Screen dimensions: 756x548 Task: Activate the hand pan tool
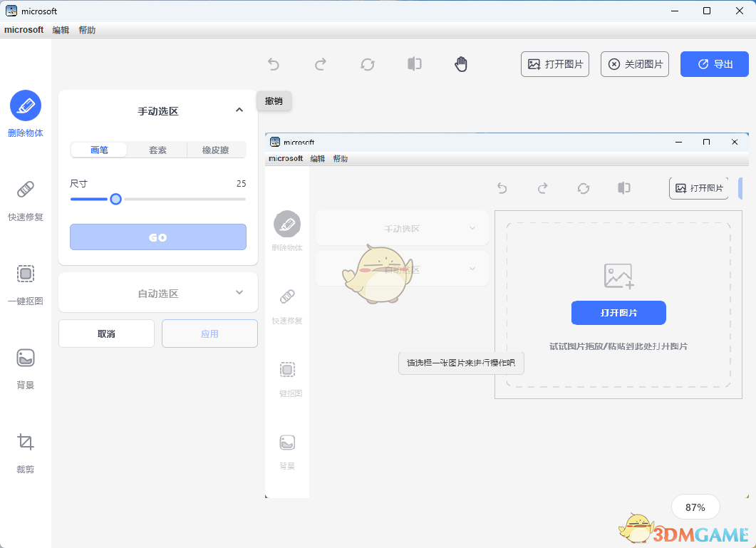click(462, 64)
